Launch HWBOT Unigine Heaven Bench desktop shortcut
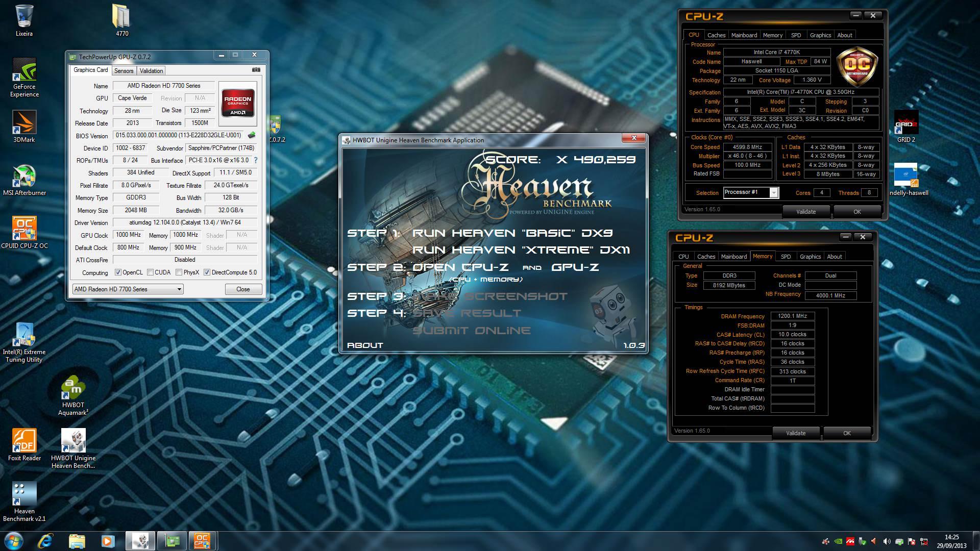Viewport: 980px width, 551px height. [x=73, y=448]
